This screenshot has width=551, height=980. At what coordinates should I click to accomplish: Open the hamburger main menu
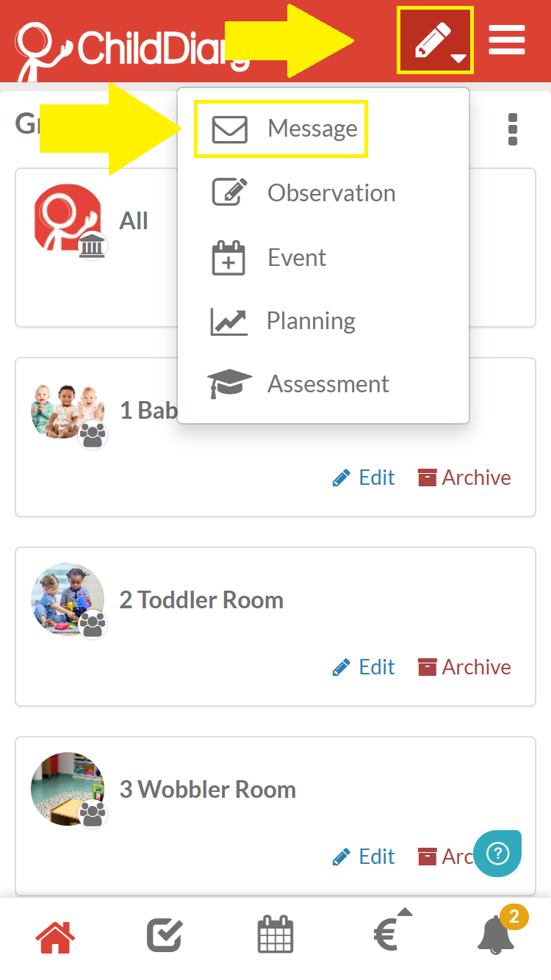[507, 40]
